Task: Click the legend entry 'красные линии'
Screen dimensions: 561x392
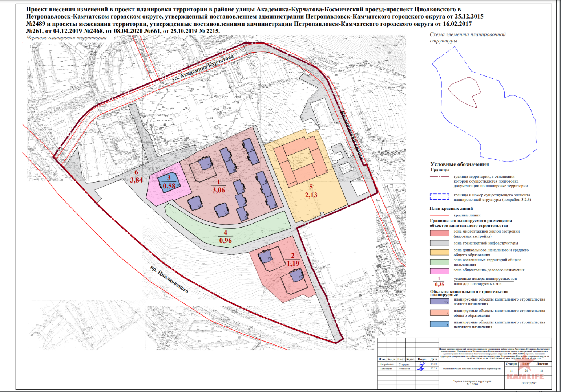Action: (467, 215)
